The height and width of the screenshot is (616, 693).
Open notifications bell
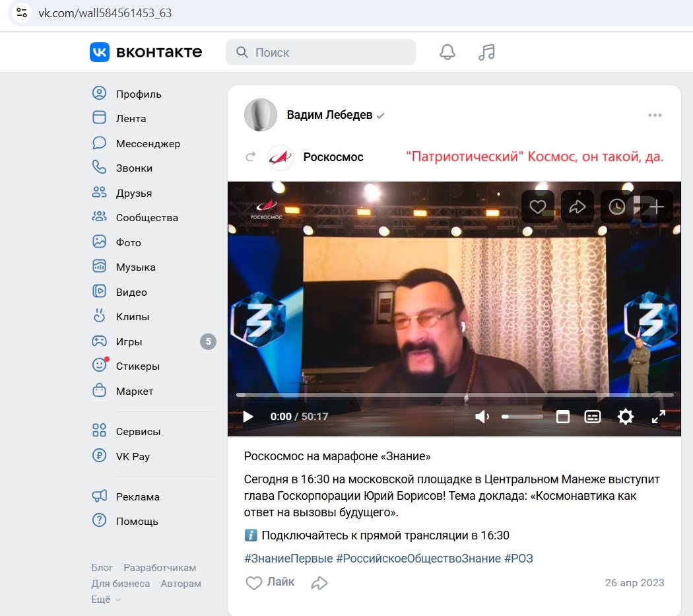tap(447, 52)
